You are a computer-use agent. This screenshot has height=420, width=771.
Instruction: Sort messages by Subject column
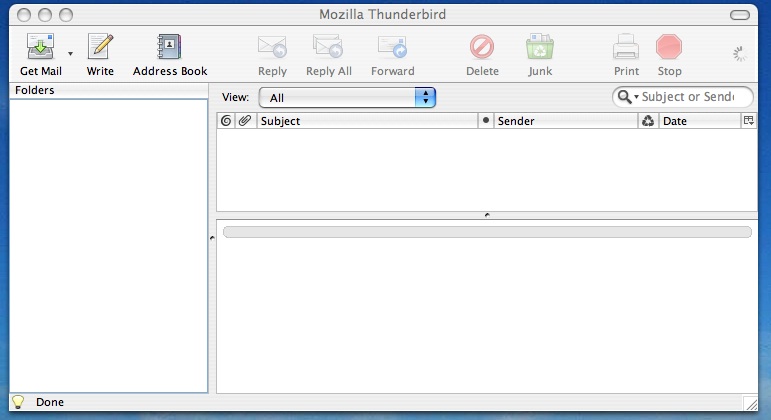pos(367,121)
